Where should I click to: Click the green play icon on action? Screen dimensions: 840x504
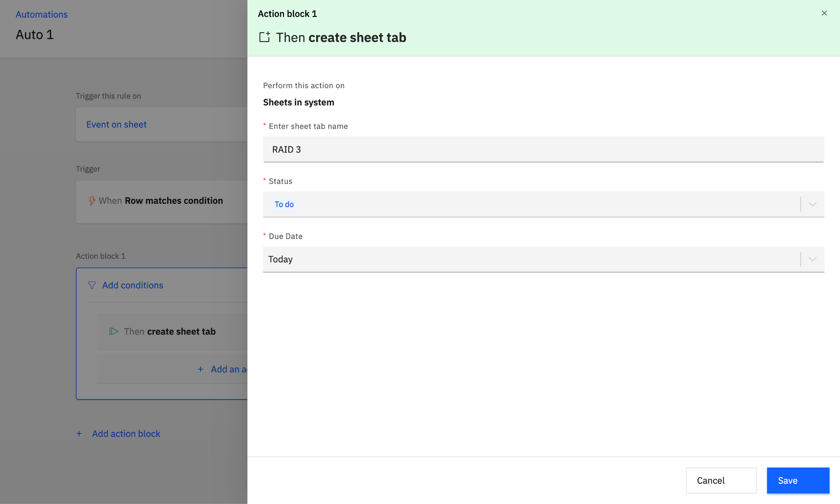pyautogui.click(x=114, y=331)
